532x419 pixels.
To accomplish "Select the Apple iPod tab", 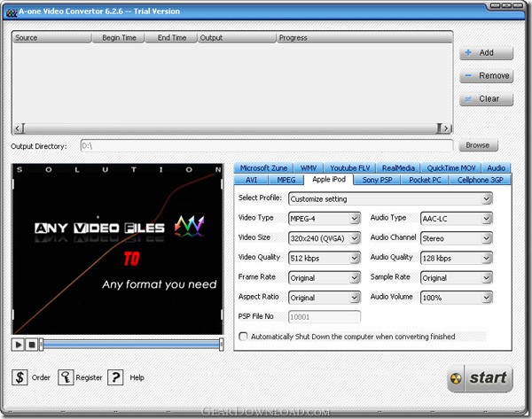I will tap(329, 179).
